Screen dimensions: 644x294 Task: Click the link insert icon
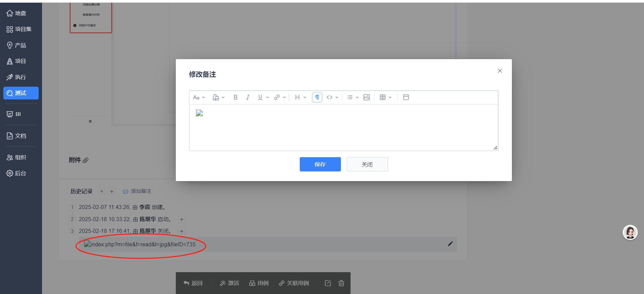click(x=277, y=97)
